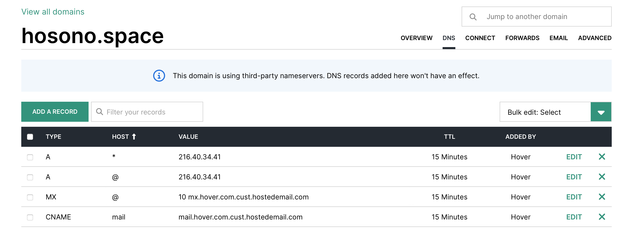The height and width of the screenshot is (241, 644).
Task: Click the CNAME type cell
Action: point(58,217)
